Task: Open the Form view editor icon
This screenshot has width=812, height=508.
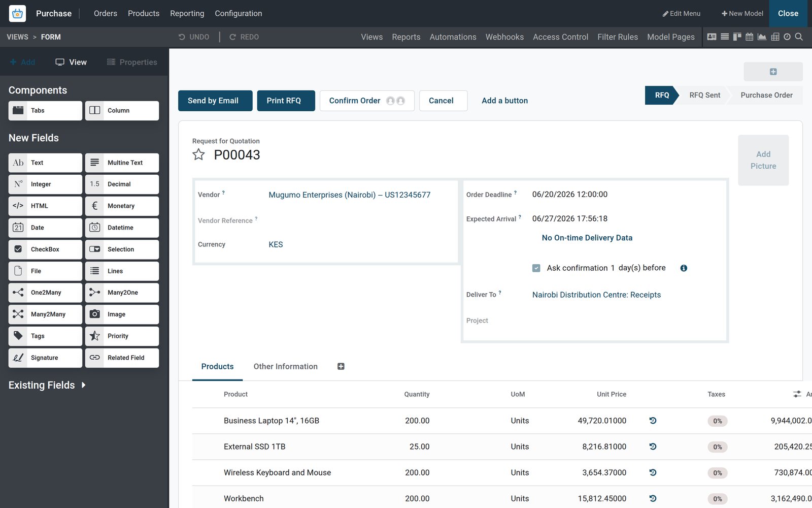Action: coord(712,37)
